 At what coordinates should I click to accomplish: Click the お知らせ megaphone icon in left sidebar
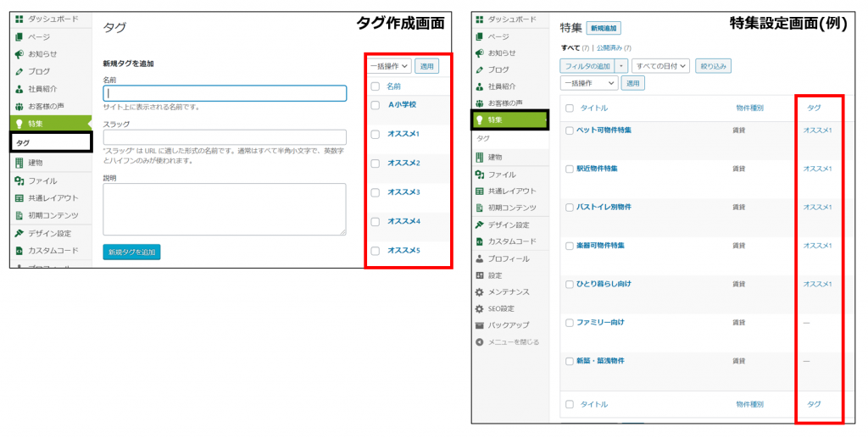point(19,54)
